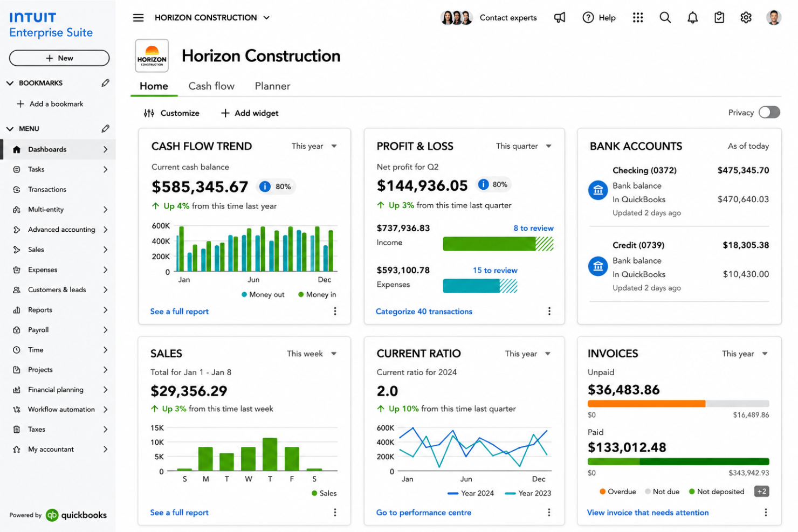Click the Overdue legend entry

pos(618,492)
